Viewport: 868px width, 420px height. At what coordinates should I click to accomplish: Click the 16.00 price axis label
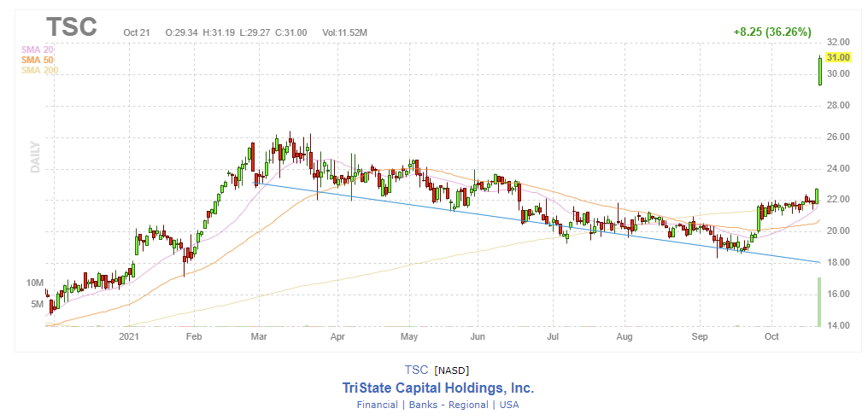838,294
